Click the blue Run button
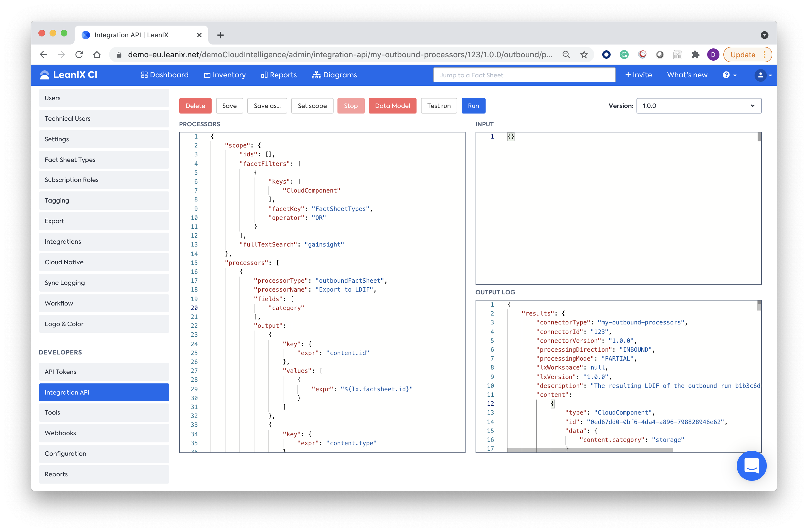Screen dimensions: 808x532 coord(473,106)
